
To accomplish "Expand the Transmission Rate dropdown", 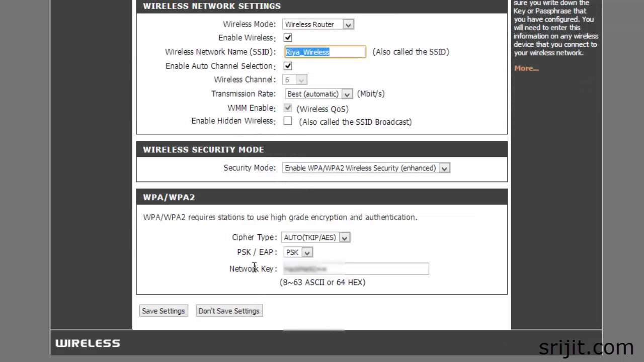I will [x=319, y=94].
